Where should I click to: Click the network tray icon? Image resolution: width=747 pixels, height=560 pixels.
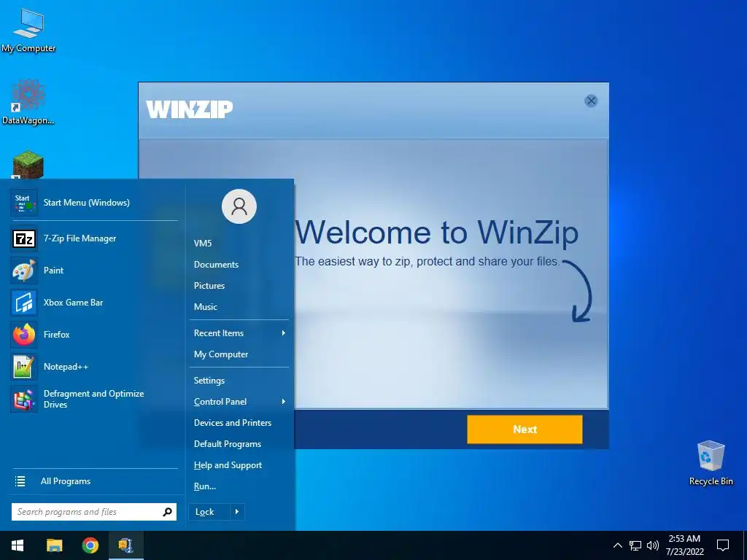[635, 545]
